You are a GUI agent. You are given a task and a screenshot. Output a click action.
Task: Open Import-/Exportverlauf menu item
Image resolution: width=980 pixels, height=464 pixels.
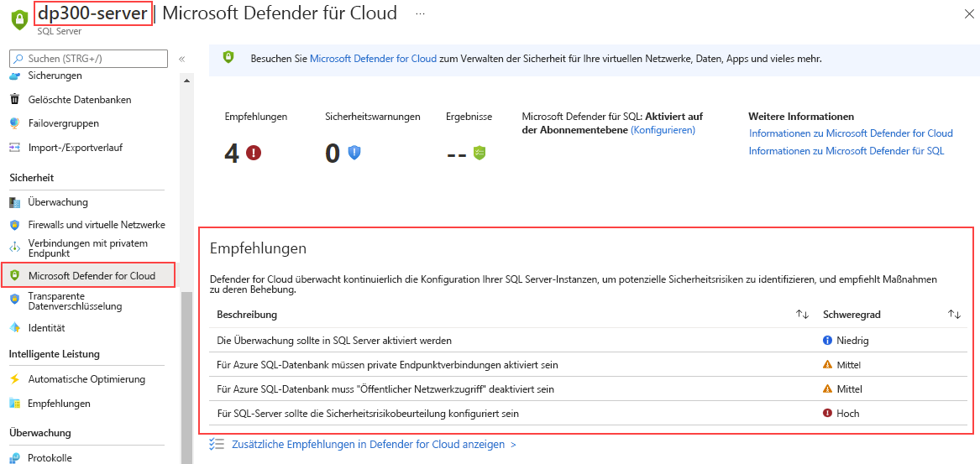point(75,148)
